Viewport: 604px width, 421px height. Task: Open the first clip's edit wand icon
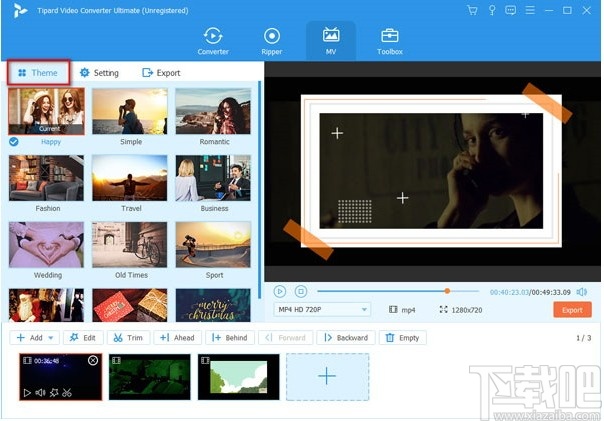tap(54, 392)
